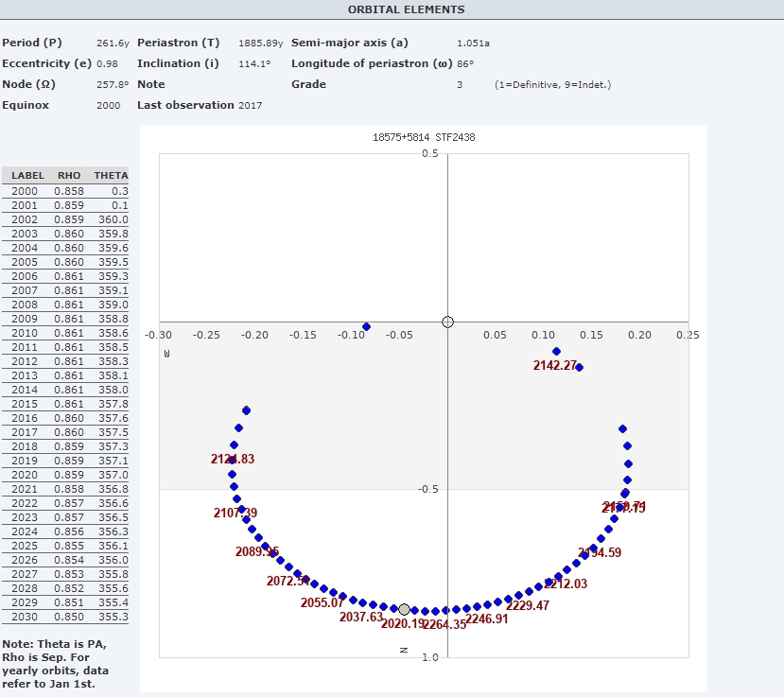Click the LABEL column header
The width and height of the screenshot is (784, 697).
27,176
